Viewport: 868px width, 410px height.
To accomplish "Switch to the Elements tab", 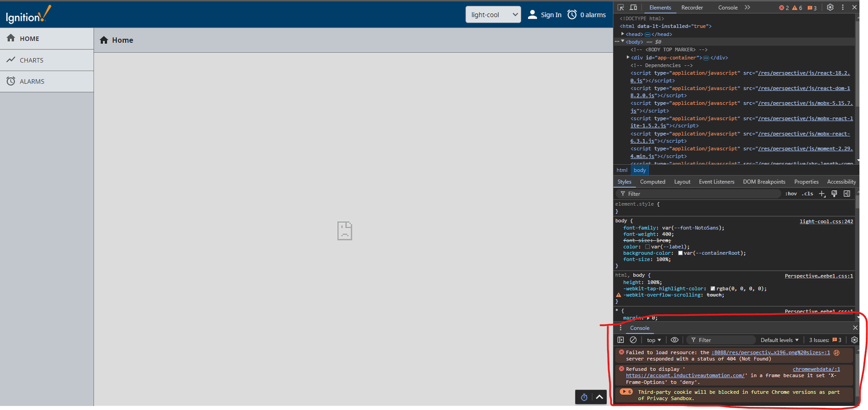I will pos(660,7).
